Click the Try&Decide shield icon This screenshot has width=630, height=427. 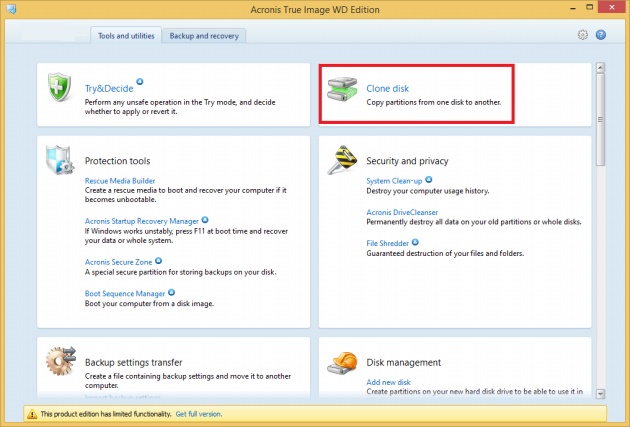click(62, 89)
